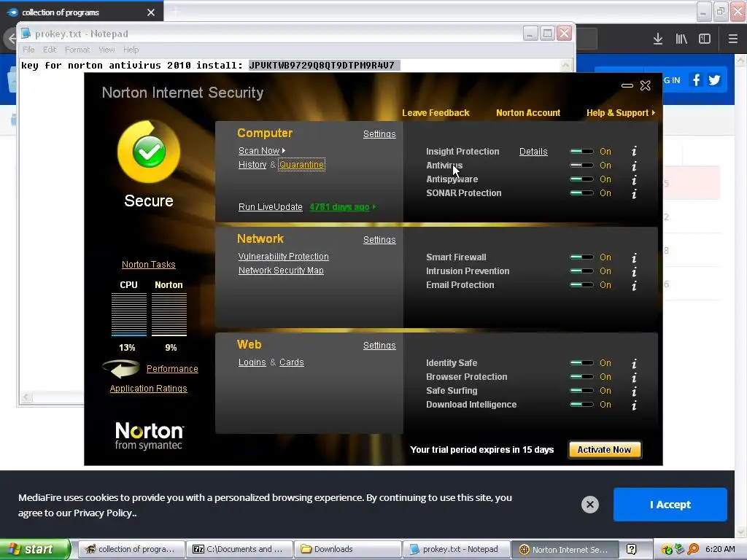Open Web Settings link
The height and width of the screenshot is (560, 747).
pos(379,346)
